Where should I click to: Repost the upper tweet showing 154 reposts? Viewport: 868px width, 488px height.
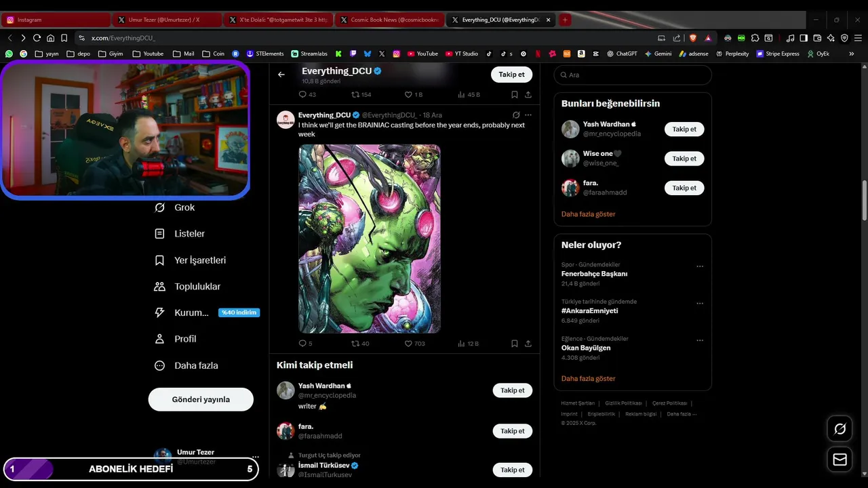[x=361, y=95]
